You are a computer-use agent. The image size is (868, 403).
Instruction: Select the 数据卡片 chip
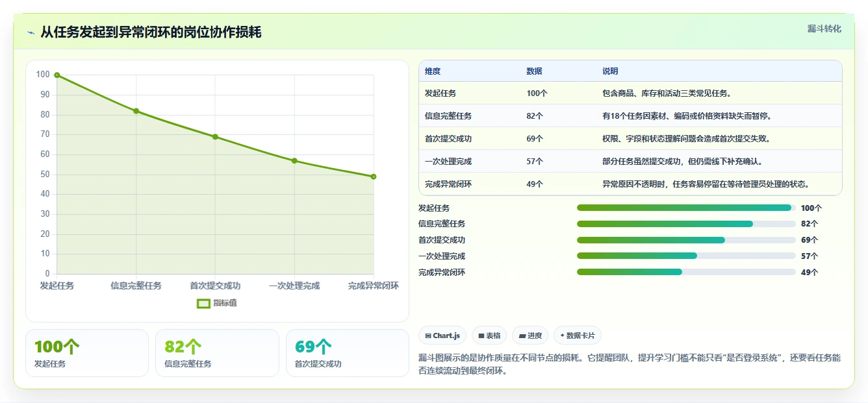coord(578,336)
